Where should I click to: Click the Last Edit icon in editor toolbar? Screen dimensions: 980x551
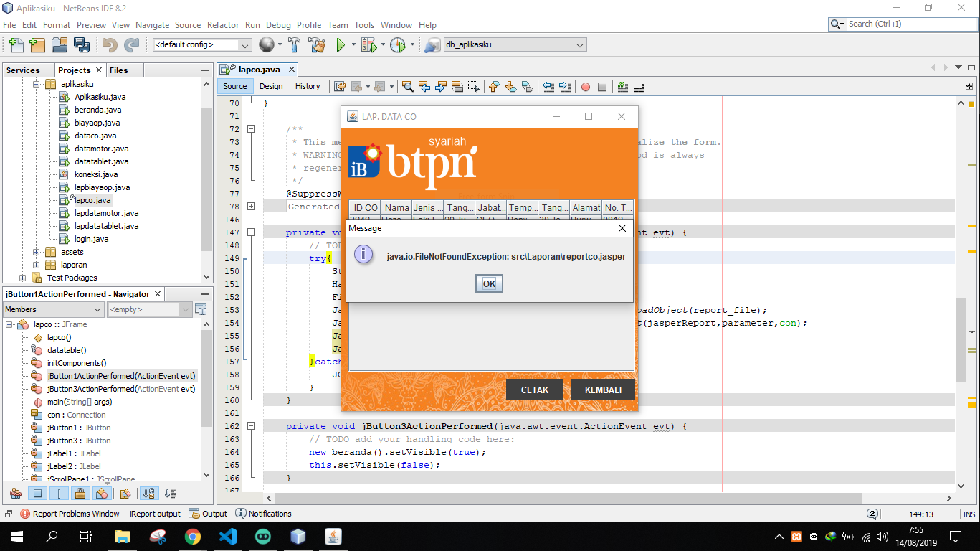point(339,86)
